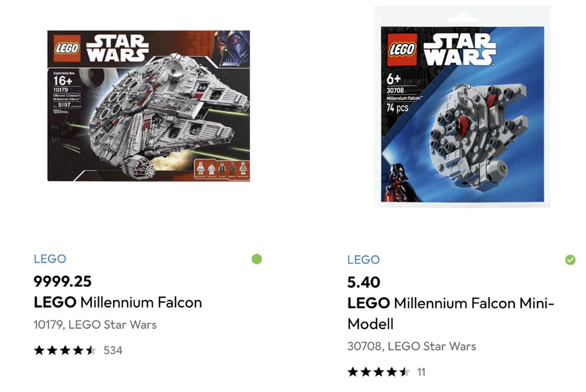Open the LEGO brand link above the 5.40 price
This screenshot has width=586, height=392.
click(363, 260)
